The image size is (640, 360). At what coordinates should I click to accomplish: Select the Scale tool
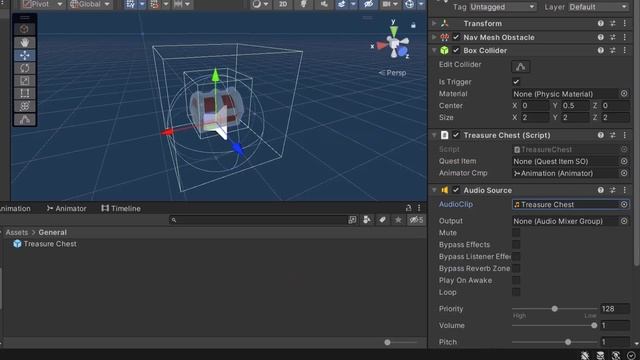pos(24,81)
